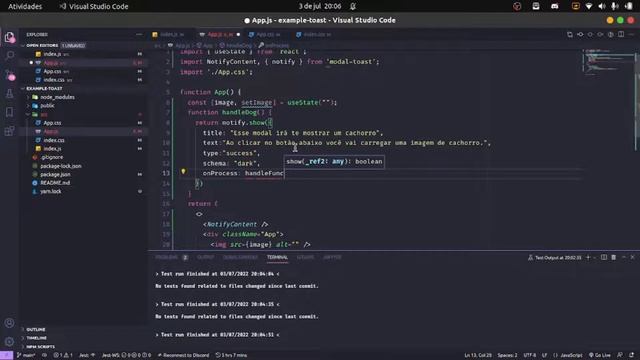Open package.json in explorer
This screenshot has height=360, width=640.
click(55, 174)
